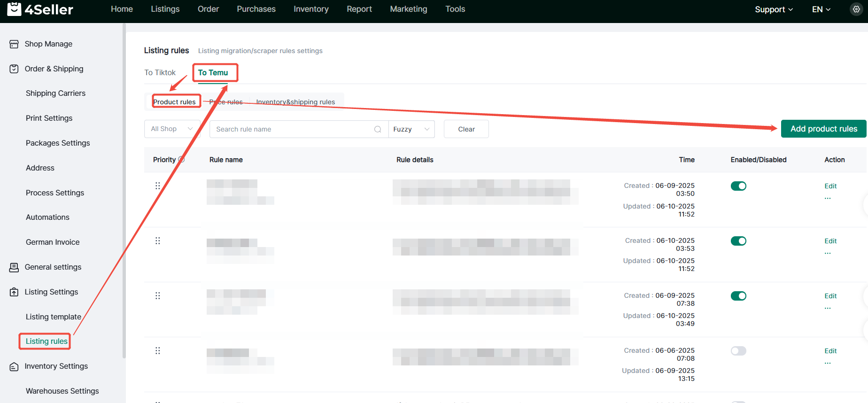Open the Marketing menu in top navigation
This screenshot has width=868, height=403.
[408, 9]
